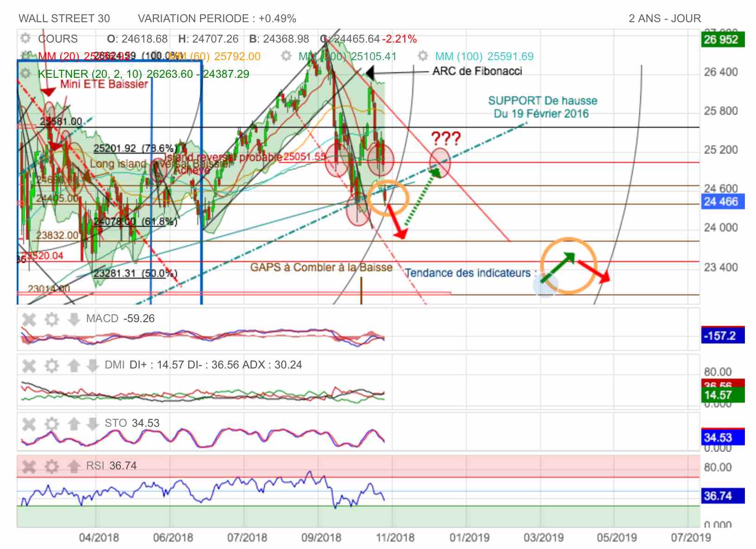The image size is (756, 549).
Task: Click VARIATION PERIODE : +0.49% label
Action: click(217, 19)
